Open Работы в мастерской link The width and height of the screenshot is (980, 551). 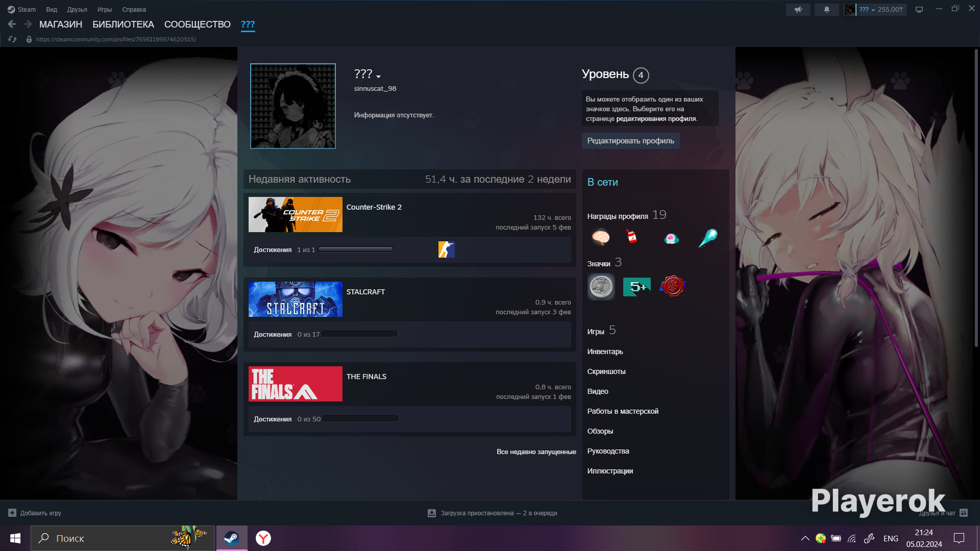(623, 411)
